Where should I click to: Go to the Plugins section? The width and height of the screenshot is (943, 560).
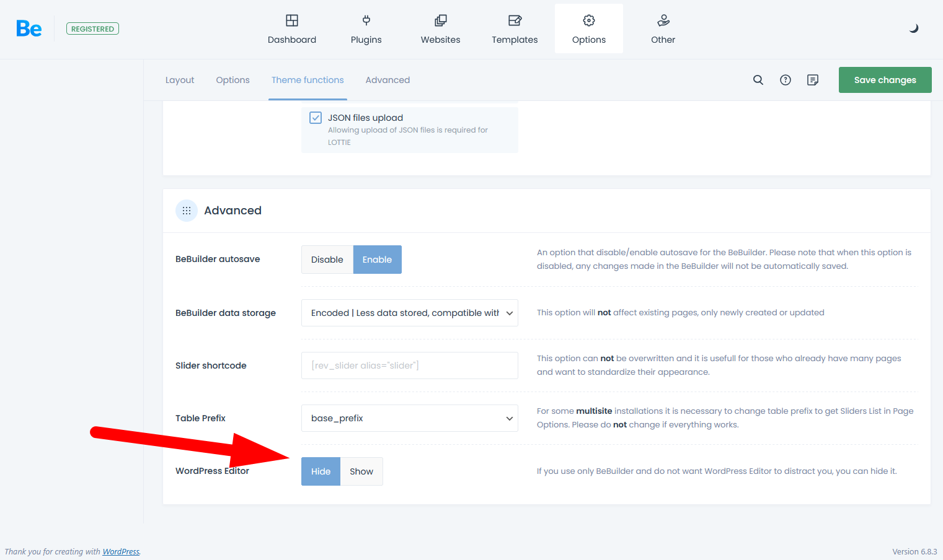pyautogui.click(x=366, y=29)
